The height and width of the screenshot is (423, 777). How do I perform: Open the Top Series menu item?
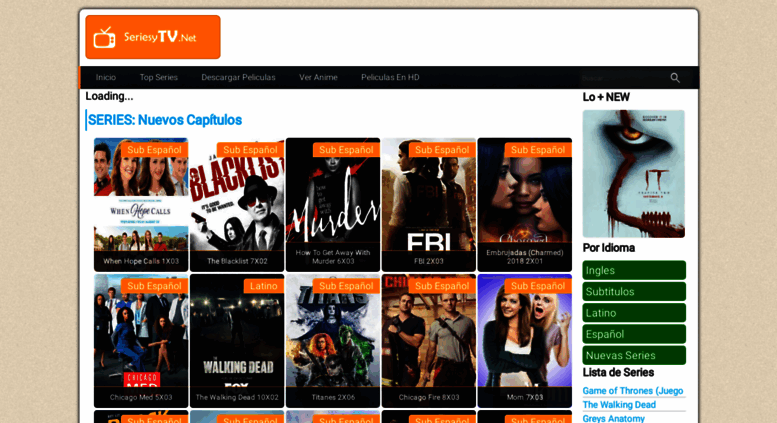click(x=159, y=77)
